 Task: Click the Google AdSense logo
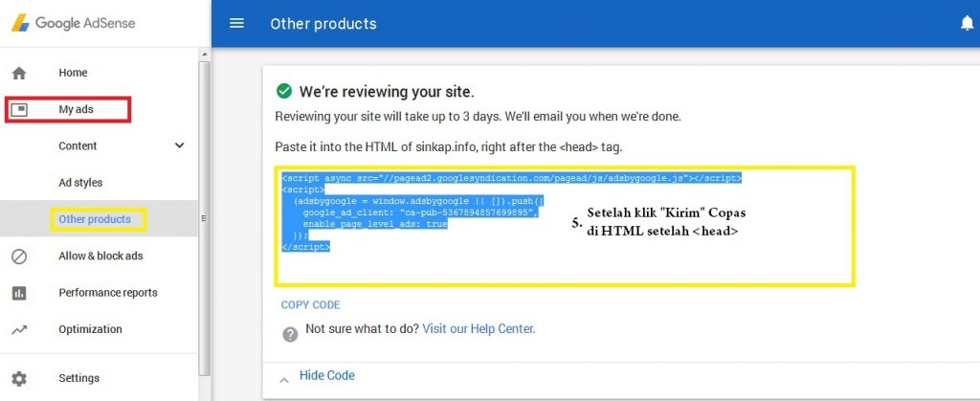click(x=73, y=23)
